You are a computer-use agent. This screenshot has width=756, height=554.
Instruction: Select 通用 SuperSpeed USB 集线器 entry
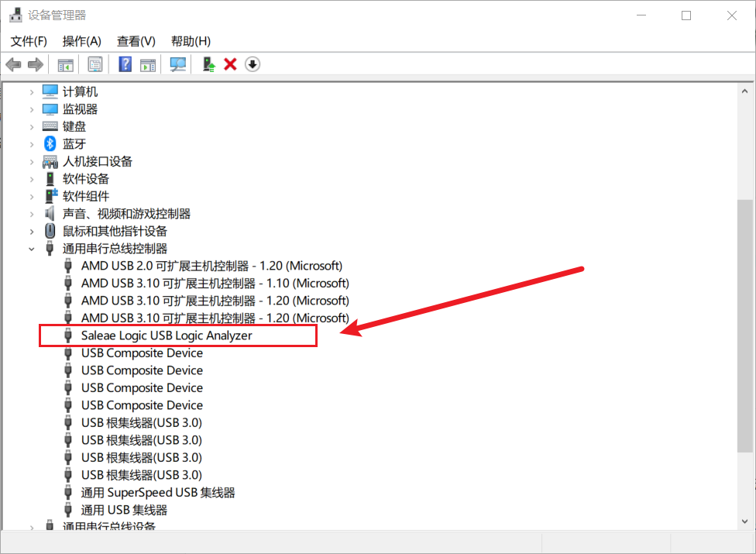click(x=158, y=492)
